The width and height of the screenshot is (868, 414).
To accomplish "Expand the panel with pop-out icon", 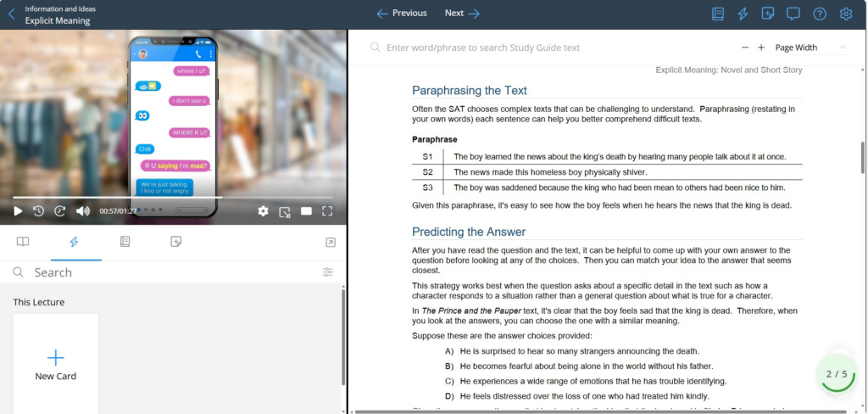I will 331,242.
